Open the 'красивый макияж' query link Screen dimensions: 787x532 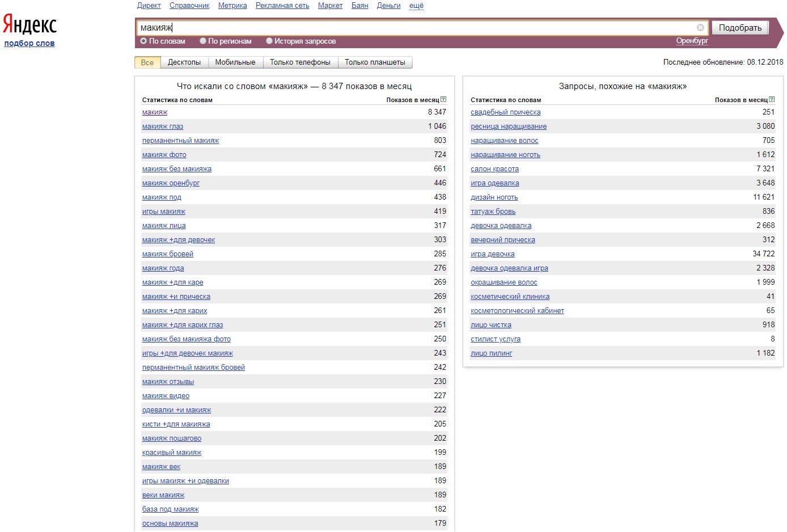click(172, 453)
